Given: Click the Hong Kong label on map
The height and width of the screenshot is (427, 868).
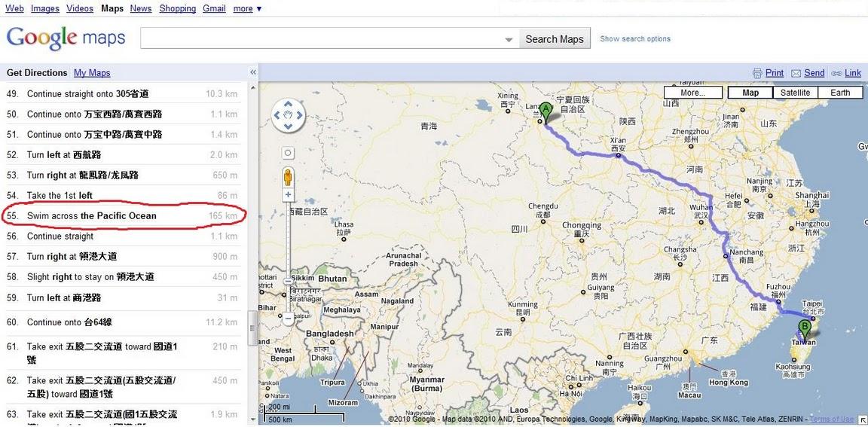Looking at the screenshot, I should (x=728, y=383).
